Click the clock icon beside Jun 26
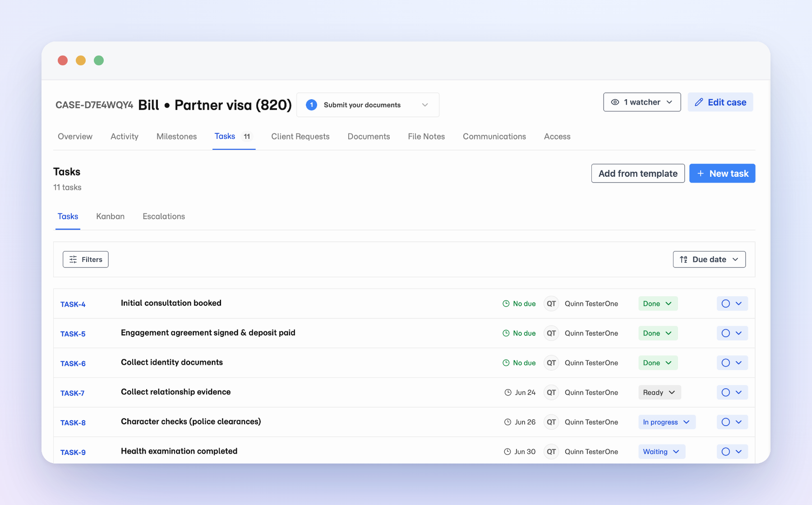 point(507,422)
